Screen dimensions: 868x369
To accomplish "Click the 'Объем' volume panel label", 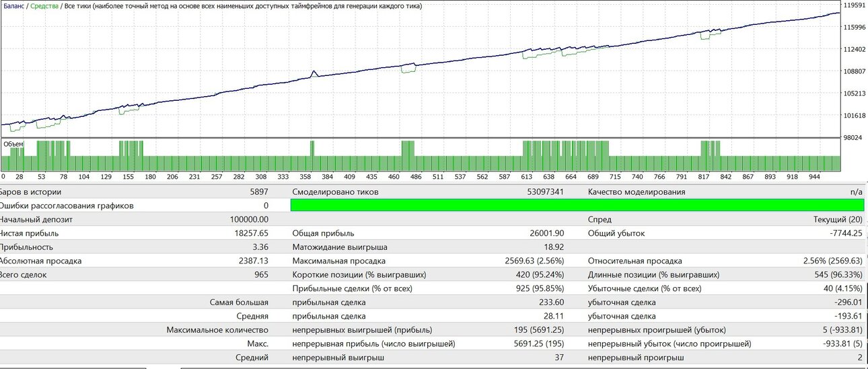I will [x=13, y=144].
